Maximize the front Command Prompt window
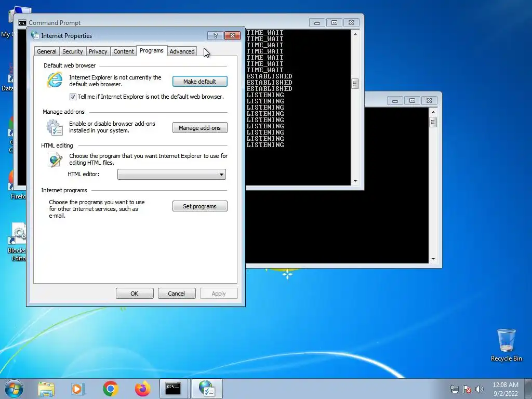532x399 pixels. pos(334,23)
